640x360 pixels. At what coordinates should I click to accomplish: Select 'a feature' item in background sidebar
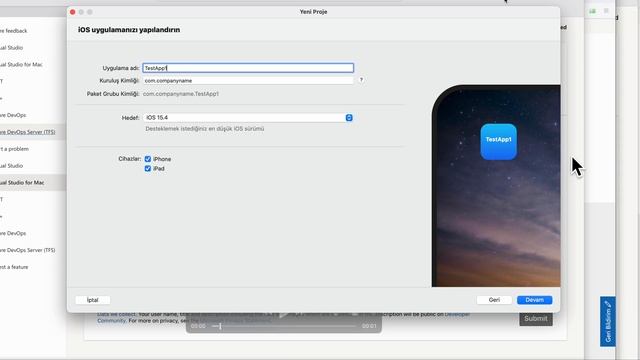click(x=14, y=267)
